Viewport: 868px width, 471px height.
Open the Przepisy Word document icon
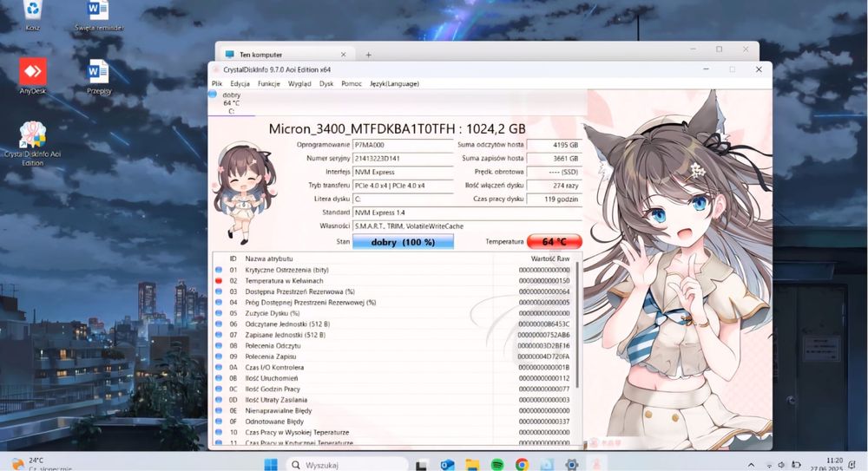(99, 77)
